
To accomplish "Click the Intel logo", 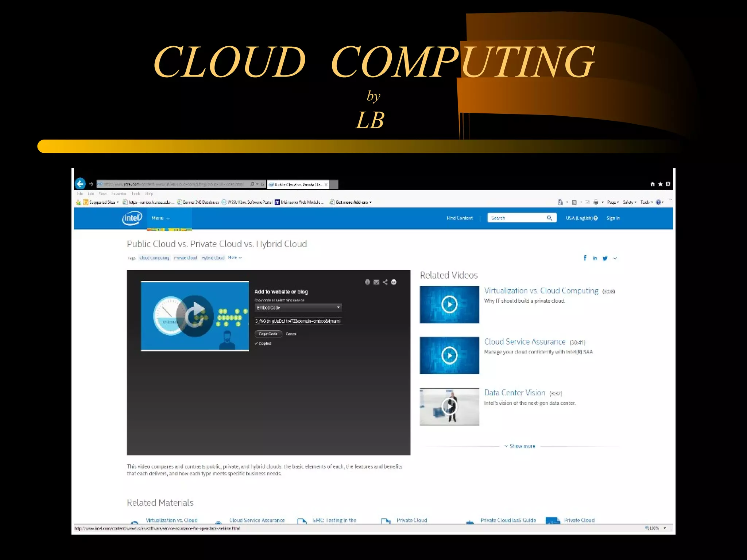I will [x=132, y=218].
